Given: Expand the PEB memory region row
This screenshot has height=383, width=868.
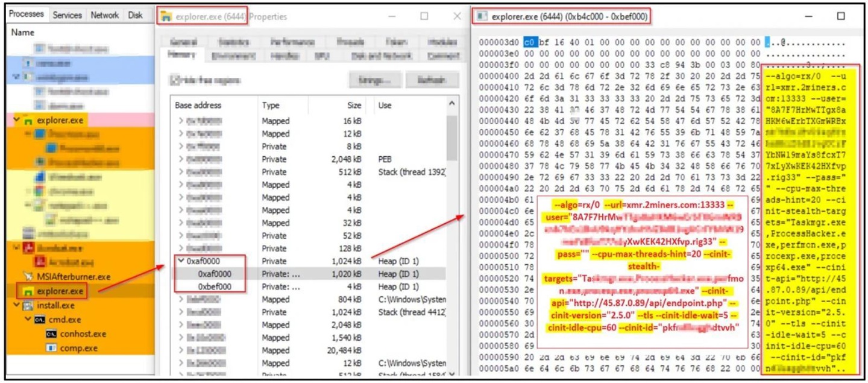Looking at the screenshot, I should (180, 159).
